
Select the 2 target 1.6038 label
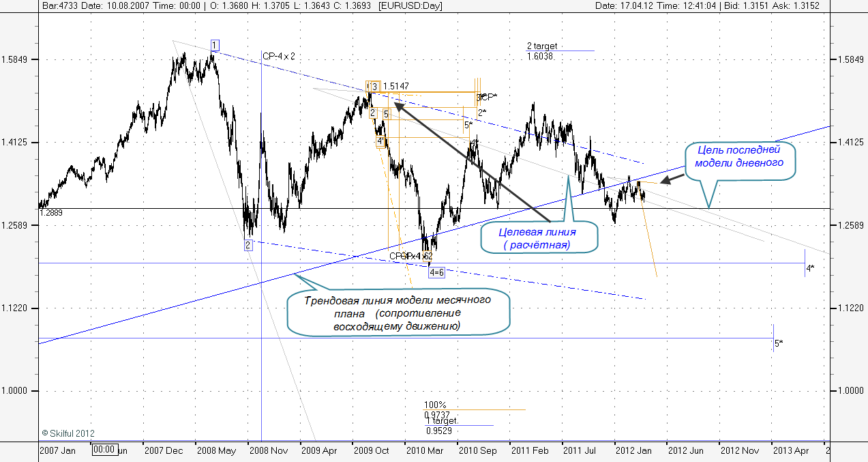pos(541,51)
